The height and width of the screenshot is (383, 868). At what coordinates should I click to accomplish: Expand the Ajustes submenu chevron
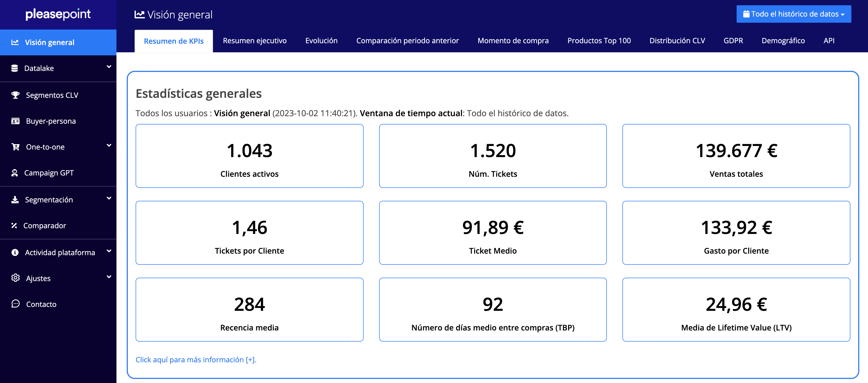coord(109,277)
